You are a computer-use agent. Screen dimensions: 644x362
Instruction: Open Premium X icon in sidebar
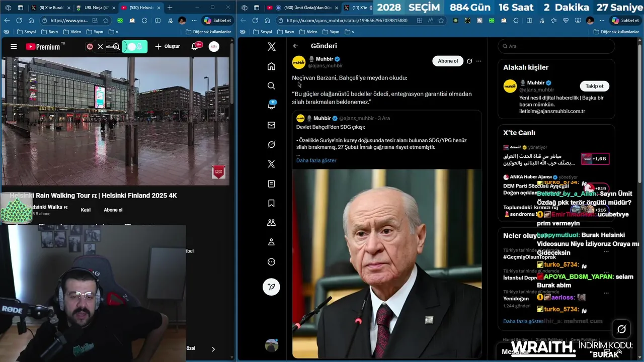pyautogui.click(x=271, y=164)
